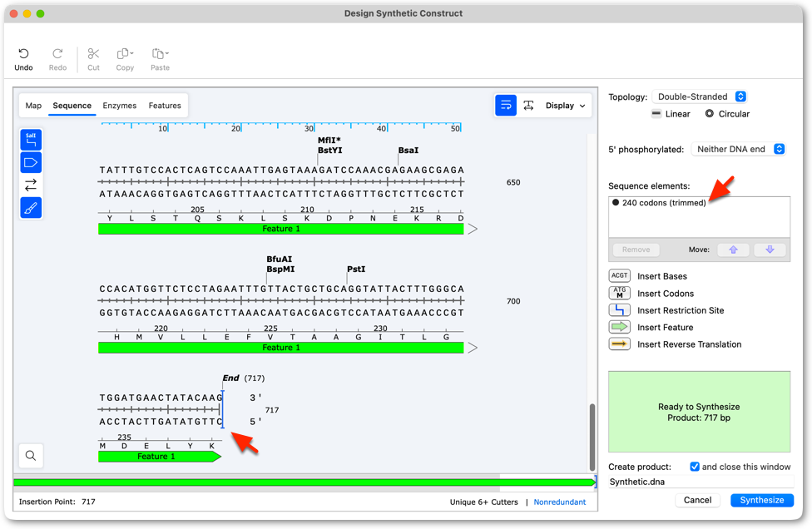
Task: Click the Insert Codons ATG icon
Action: [619, 293]
